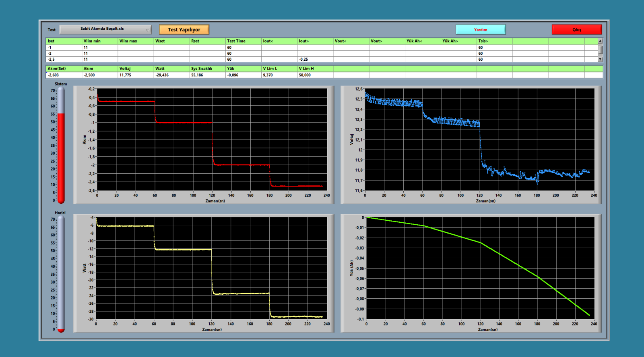This screenshot has height=357, width=644.
Task: Select the Test Time column header
Action: tap(243, 41)
